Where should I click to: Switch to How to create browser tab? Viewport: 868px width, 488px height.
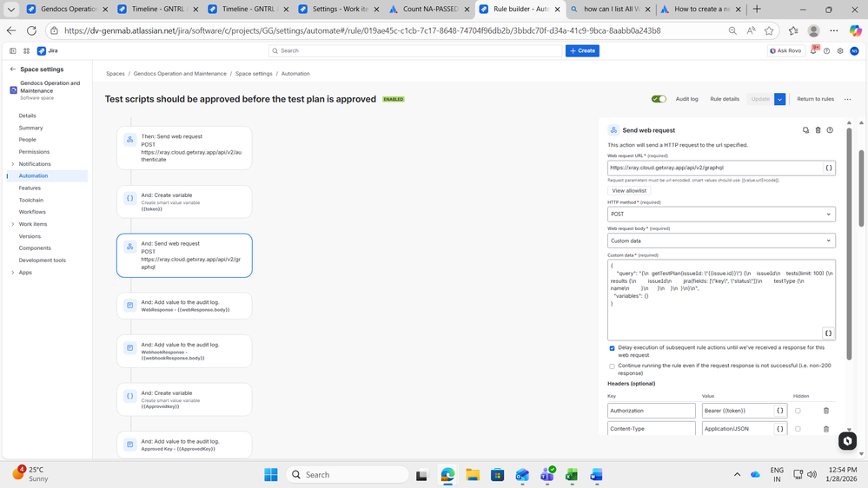(700, 10)
